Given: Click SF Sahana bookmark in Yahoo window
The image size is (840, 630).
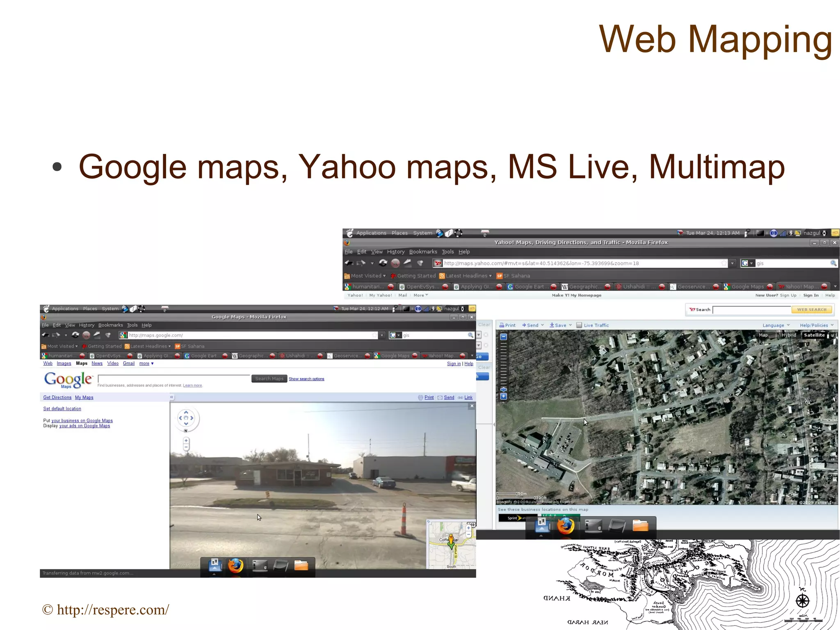Looking at the screenshot, I should tap(513, 276).
